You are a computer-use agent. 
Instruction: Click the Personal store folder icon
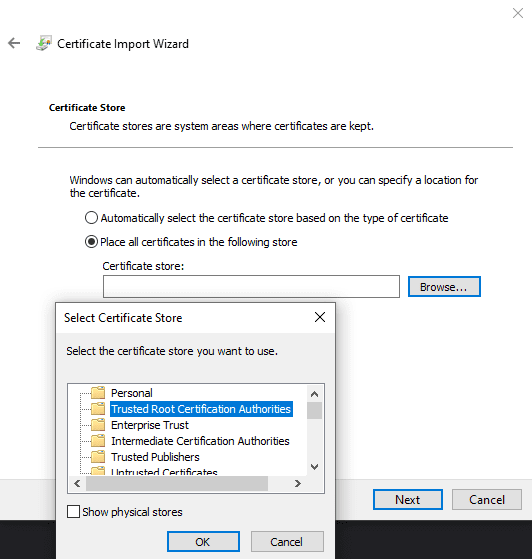click(98, 393)
